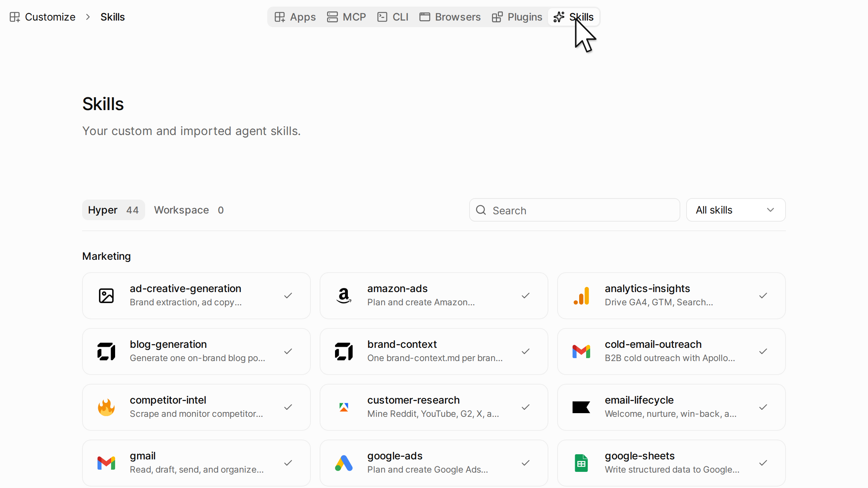Open the customer-research skill title
Screen dimensions: 868x488
413,400
